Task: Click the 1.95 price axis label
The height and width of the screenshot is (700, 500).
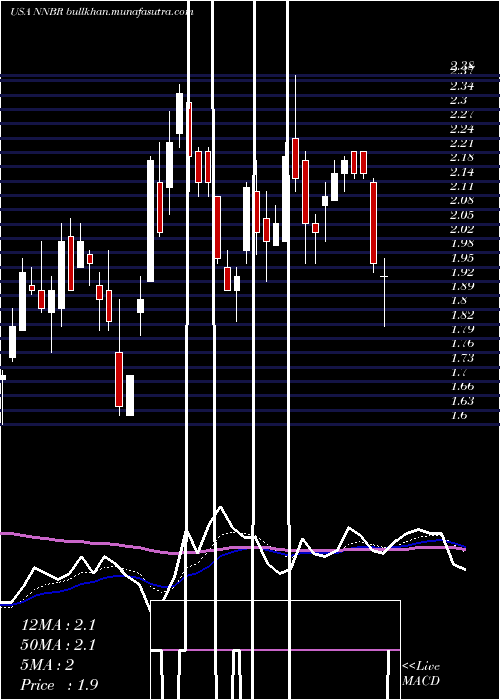Action: (462, 258)
